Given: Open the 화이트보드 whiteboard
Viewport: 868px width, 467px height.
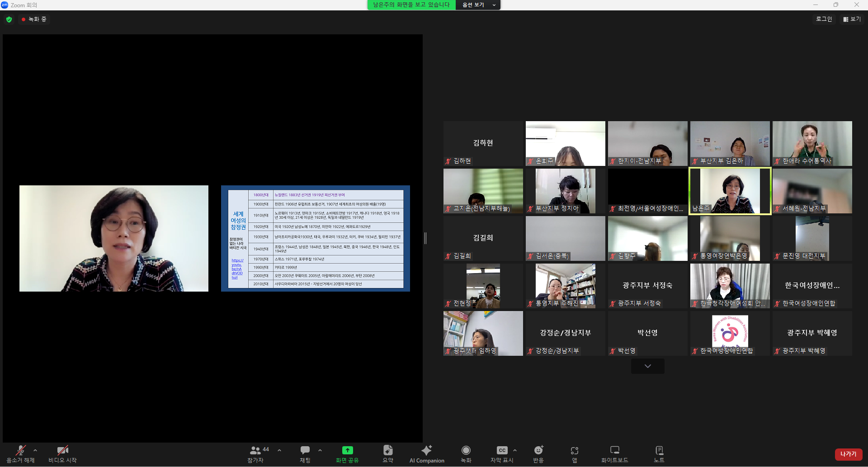Looking at the screenshot, I should 615,454.
